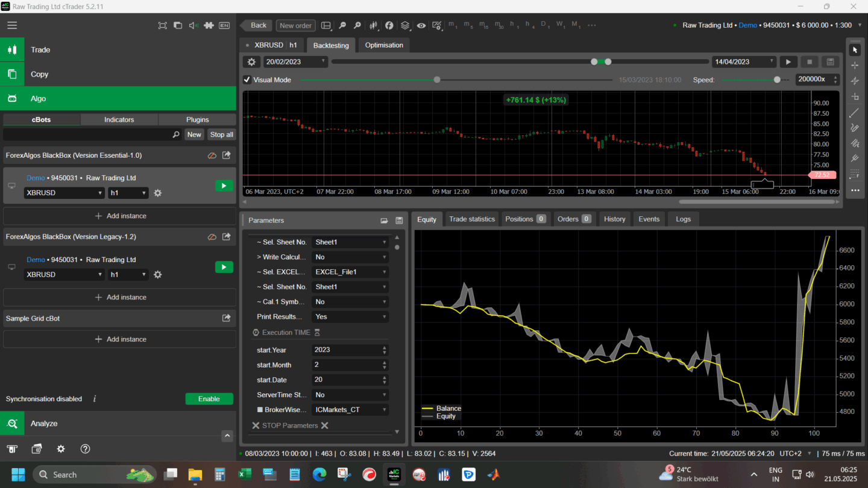The width and height of the screenshot is (868, 488).
Task: Expand the Print Results Yes dropdown
Action: tap(350, 317)
